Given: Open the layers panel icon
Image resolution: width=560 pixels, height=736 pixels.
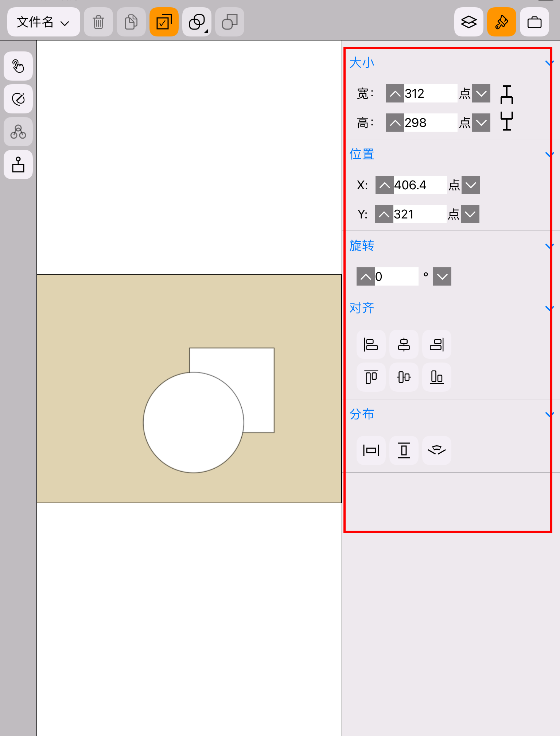Looking at the screenshot, I should (469, 22).
